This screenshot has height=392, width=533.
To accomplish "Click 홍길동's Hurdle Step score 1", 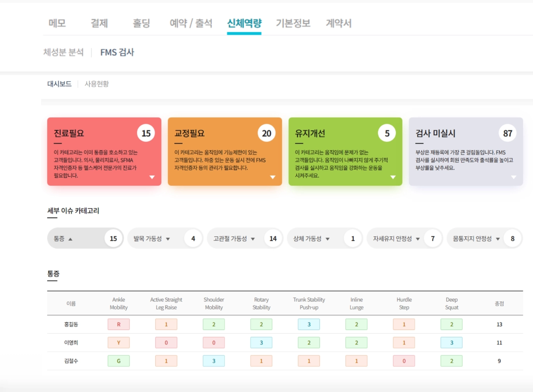I will [404, 324].
